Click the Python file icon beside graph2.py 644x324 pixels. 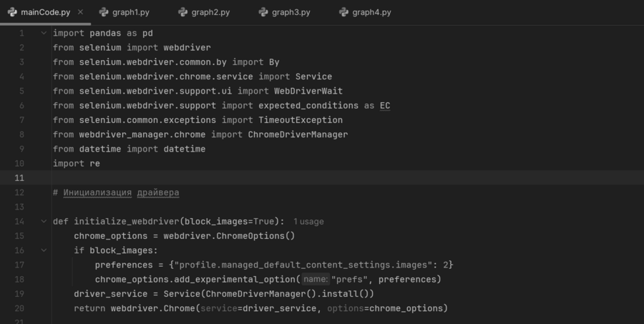coord(182,12)
